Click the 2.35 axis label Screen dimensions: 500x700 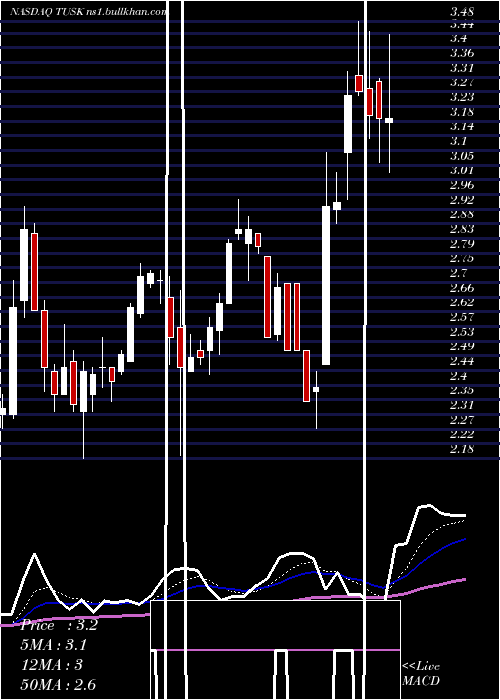coord(462,390)
